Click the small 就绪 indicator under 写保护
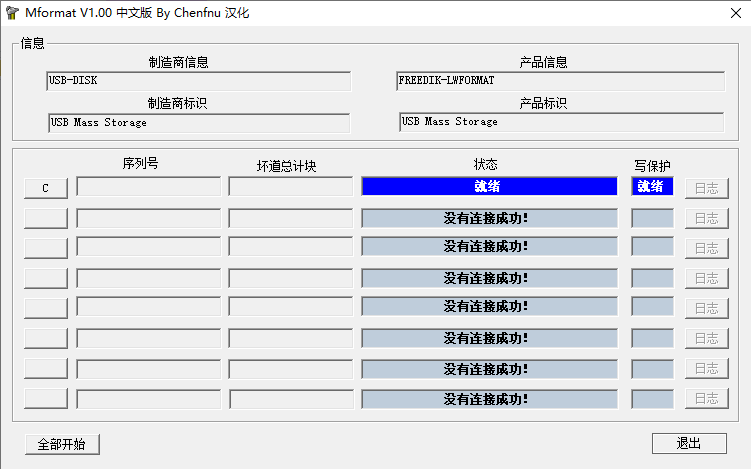Screen dimensions: 751x469 (x=652, y=186)
